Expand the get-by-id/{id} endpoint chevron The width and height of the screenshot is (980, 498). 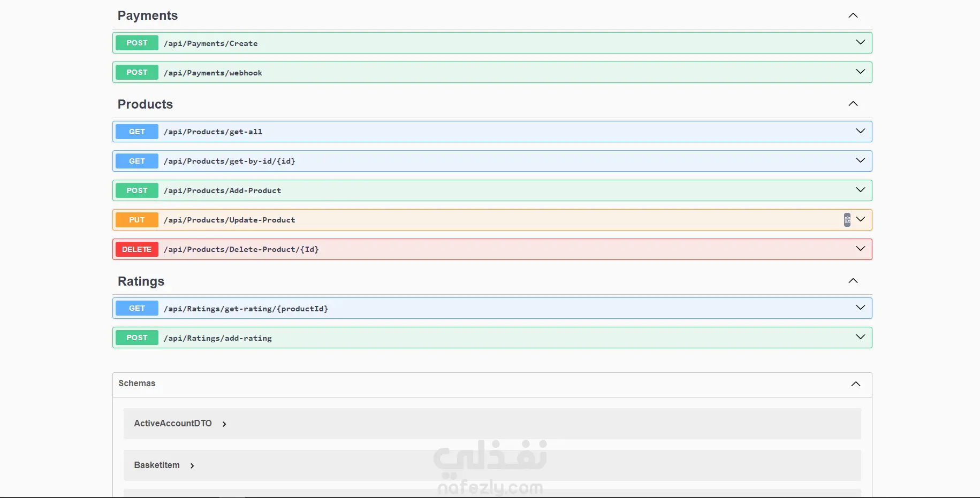861,160
